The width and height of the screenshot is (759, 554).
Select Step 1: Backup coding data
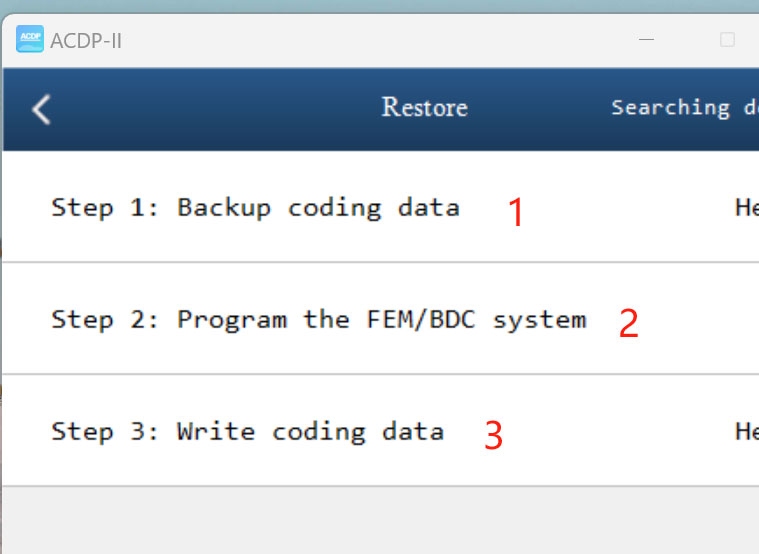coord(255,208)
